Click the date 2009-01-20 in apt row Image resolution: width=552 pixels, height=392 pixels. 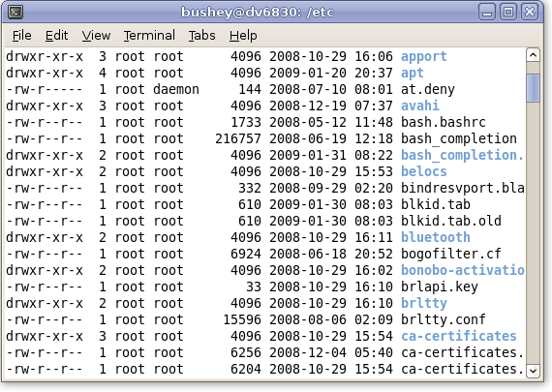(x=308, y=73)
